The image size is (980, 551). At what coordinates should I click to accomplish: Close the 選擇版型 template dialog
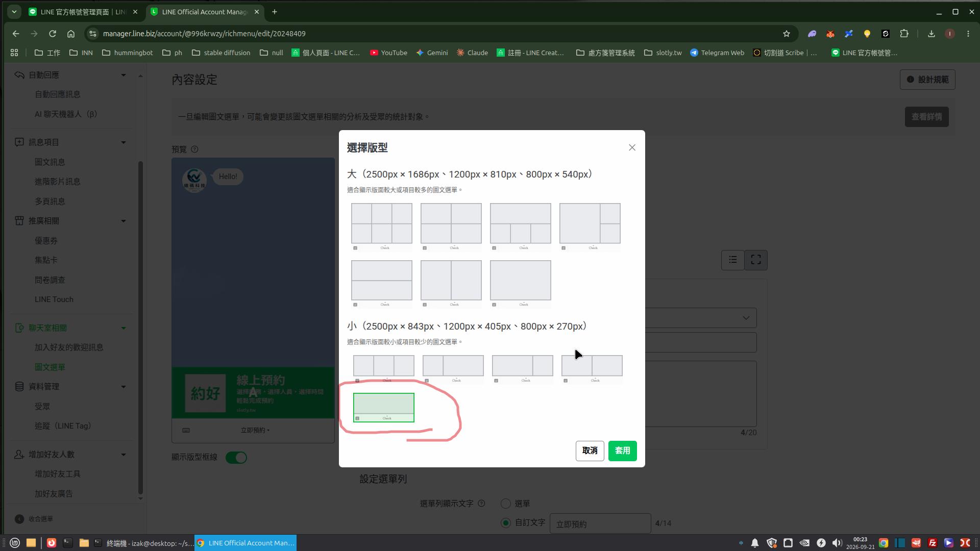(632, 147)
